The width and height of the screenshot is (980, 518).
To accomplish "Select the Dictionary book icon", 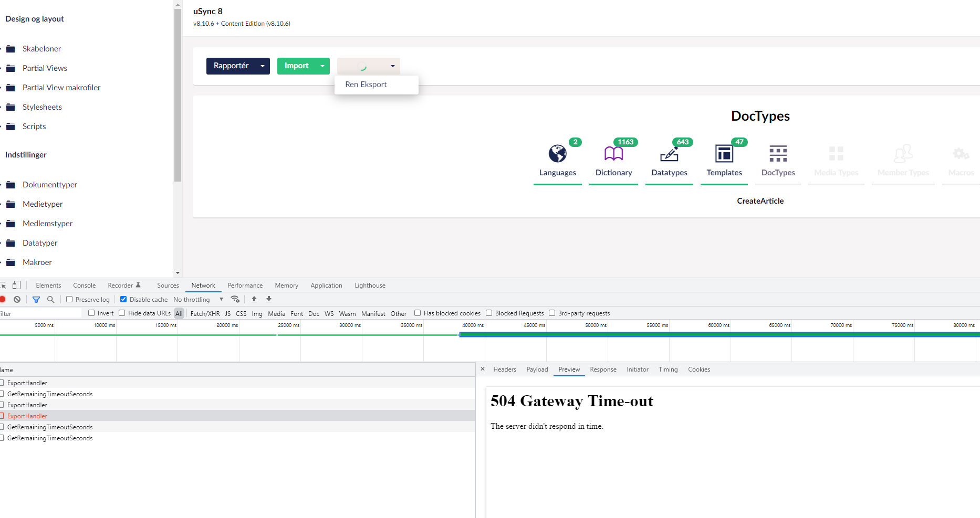I will coord(613,154).
